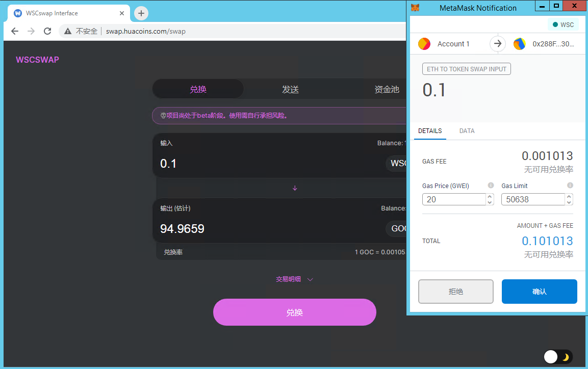The image size is (588, 369).
Task: Click the MetaMask fox icon
Action: coord(415,8)
